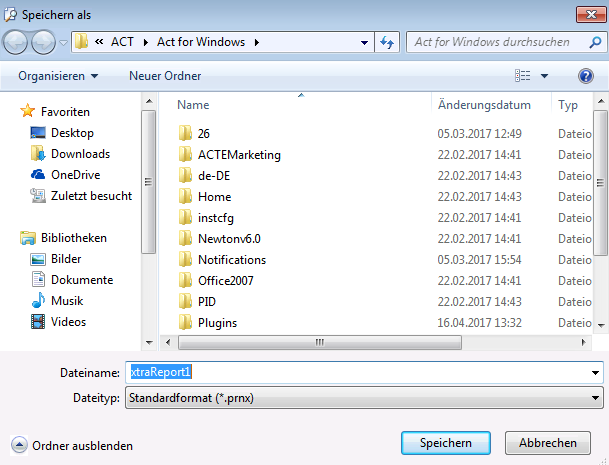
Task: Click file list scroll left arrow
Action: tap(168, 342)
